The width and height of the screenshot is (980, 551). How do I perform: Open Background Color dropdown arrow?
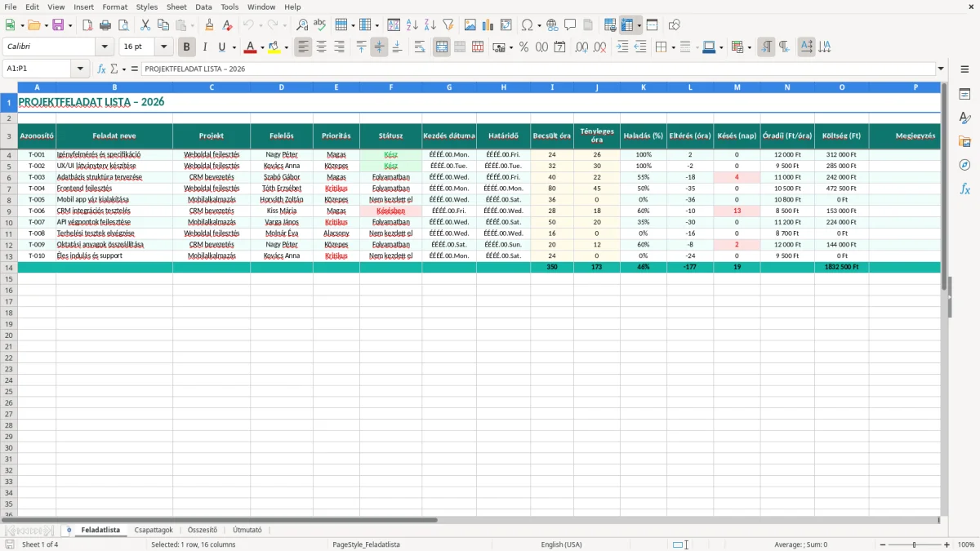287,47
